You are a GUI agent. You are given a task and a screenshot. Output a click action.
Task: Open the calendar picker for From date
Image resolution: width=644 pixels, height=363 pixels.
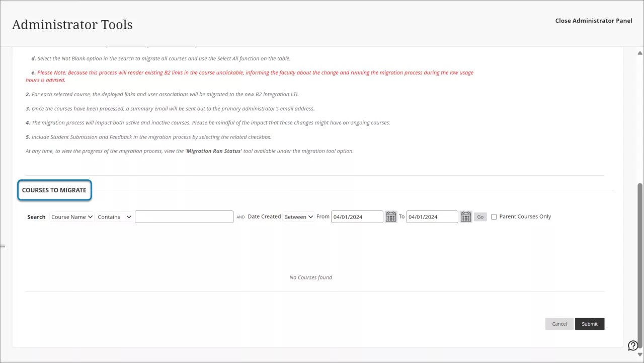[391, 216]
